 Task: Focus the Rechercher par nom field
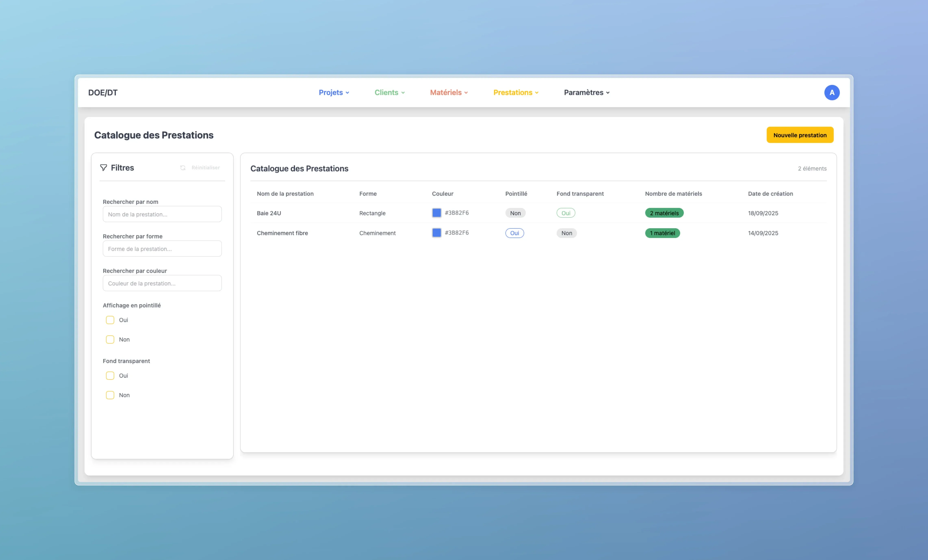[162, 214]
